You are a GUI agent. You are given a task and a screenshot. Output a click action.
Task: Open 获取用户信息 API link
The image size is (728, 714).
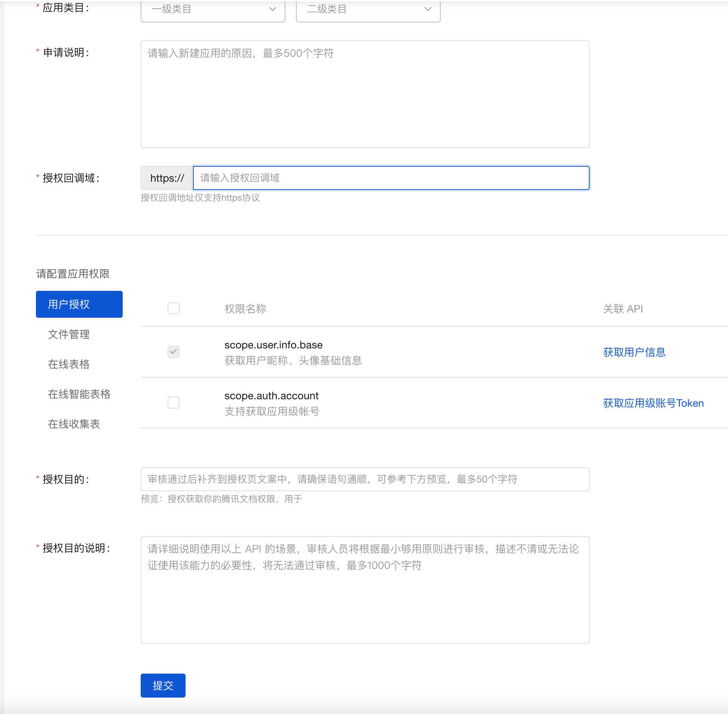(634, 352)
